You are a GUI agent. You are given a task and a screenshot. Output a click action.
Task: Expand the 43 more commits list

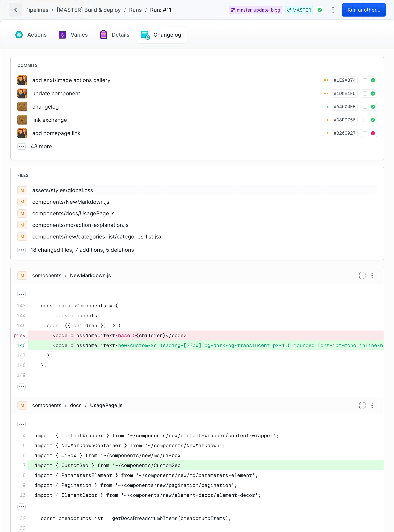click(x=22, y=146)
